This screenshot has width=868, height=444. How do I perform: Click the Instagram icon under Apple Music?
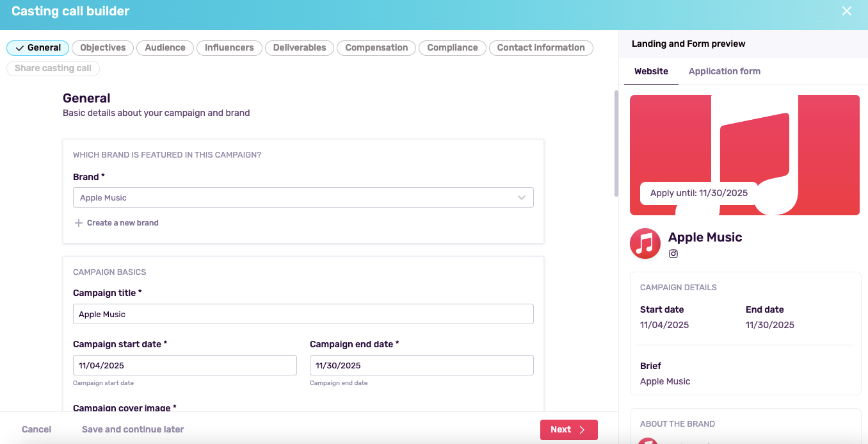click(x=673, y=254)
